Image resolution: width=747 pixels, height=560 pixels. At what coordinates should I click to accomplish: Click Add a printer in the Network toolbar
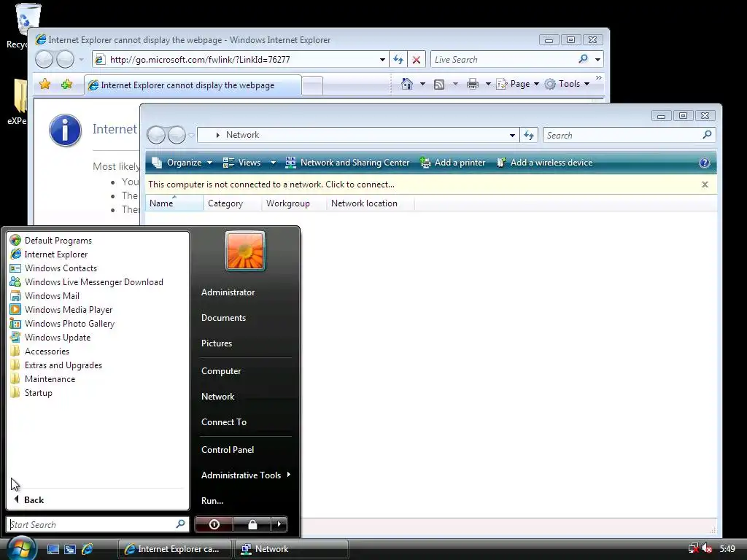(452, 163)
